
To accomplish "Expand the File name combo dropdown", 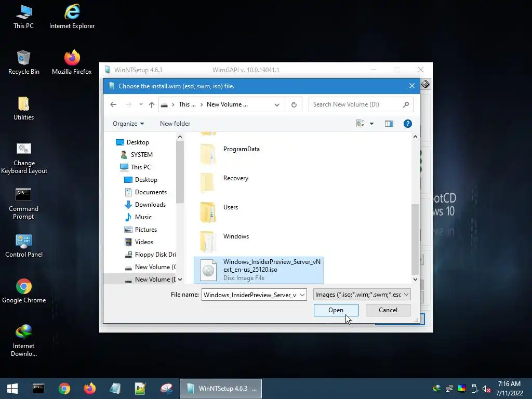I will (x=302, y=295).
